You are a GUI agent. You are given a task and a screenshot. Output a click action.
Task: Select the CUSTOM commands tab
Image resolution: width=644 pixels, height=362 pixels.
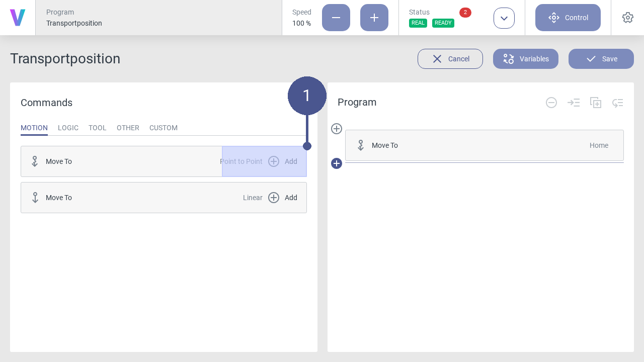(164, 128)
